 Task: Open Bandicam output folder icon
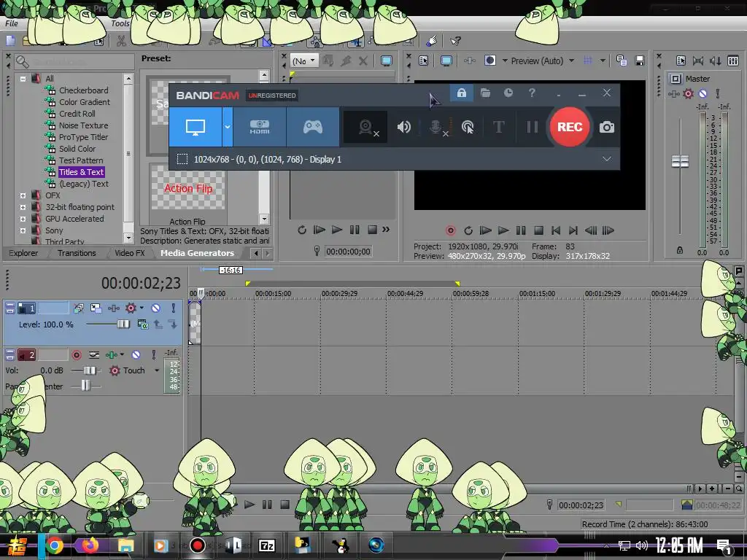point(485,93)
